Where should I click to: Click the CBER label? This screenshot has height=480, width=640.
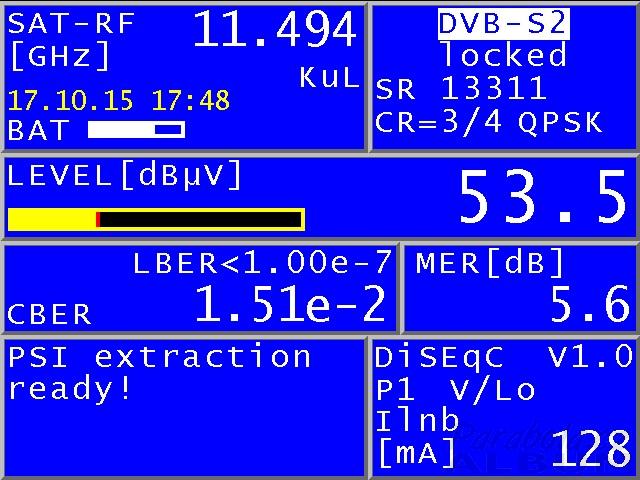click(49, 314)
